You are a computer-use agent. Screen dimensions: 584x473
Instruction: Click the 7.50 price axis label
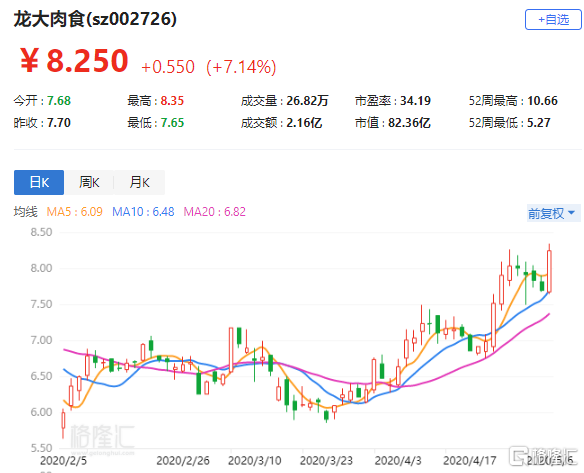[41, 304]
